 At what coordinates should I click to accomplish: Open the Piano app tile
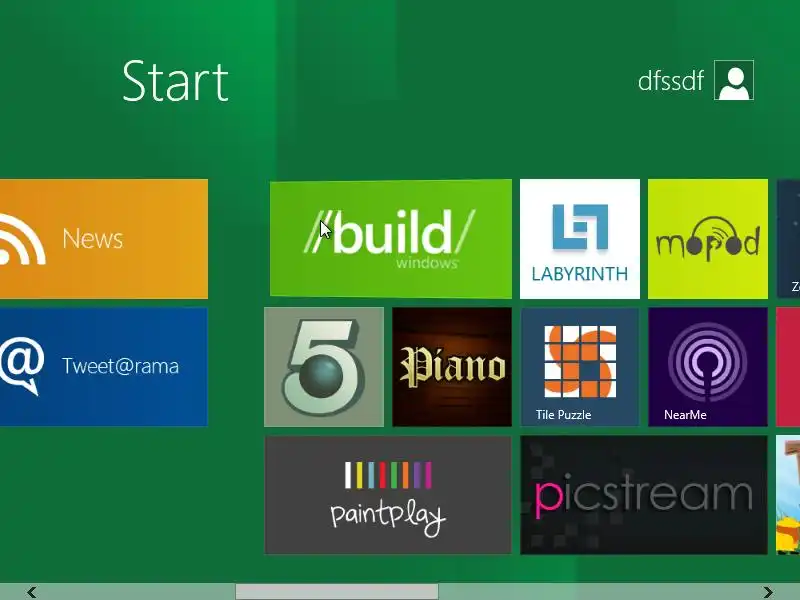(452, 367)
